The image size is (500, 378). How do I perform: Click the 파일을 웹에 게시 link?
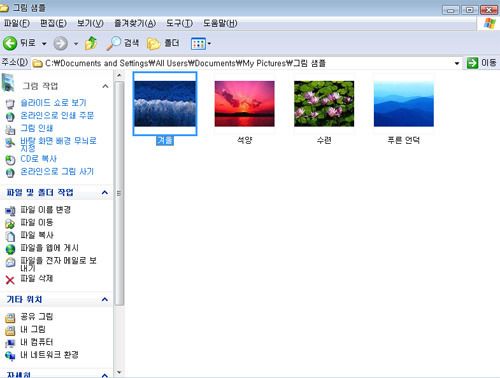pyautogui.click(x=50, y=248)
